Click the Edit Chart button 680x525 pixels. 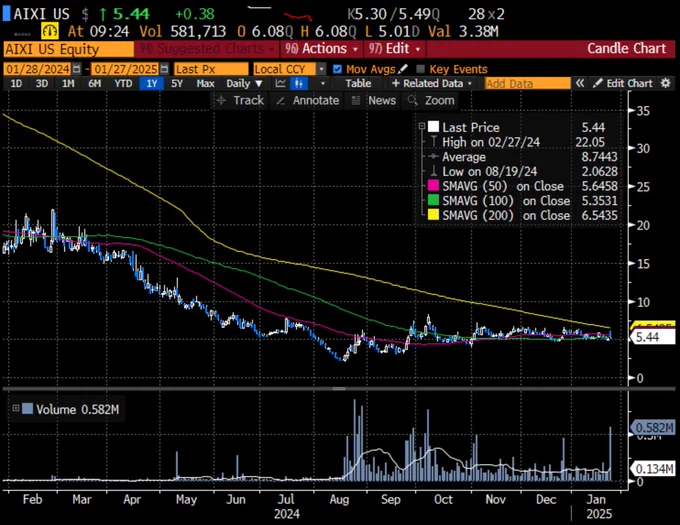pos(623,83)
